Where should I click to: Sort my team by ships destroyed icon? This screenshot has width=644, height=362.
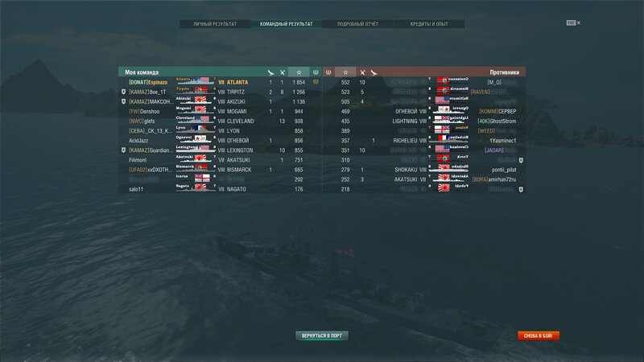click(283, 72)
